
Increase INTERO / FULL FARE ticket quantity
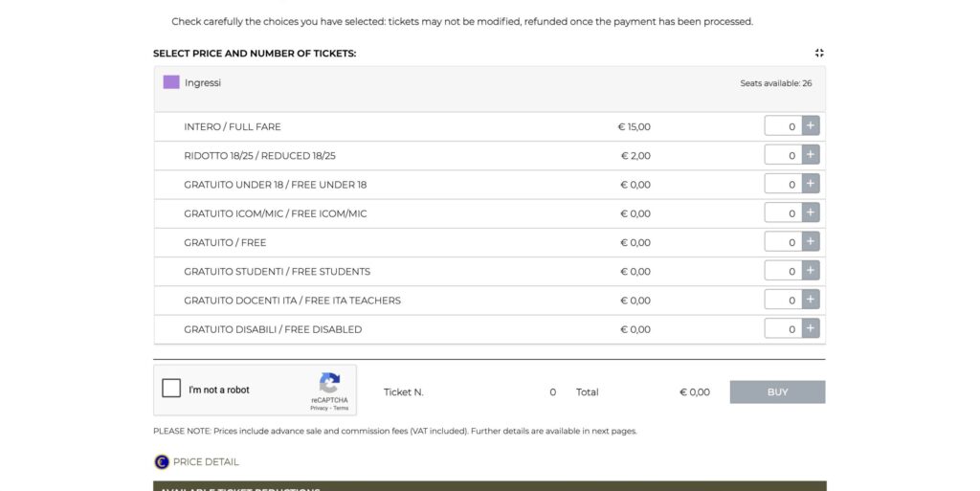pyautogui.click(x=811, y=126)
